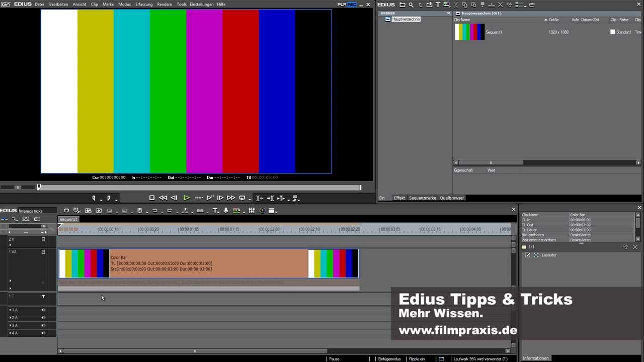Image resolution: width=644 pixels, height=362 pixels.
Task: Select the Sequenz1 thumbnail in the Bin
Action: click(470, 32)
